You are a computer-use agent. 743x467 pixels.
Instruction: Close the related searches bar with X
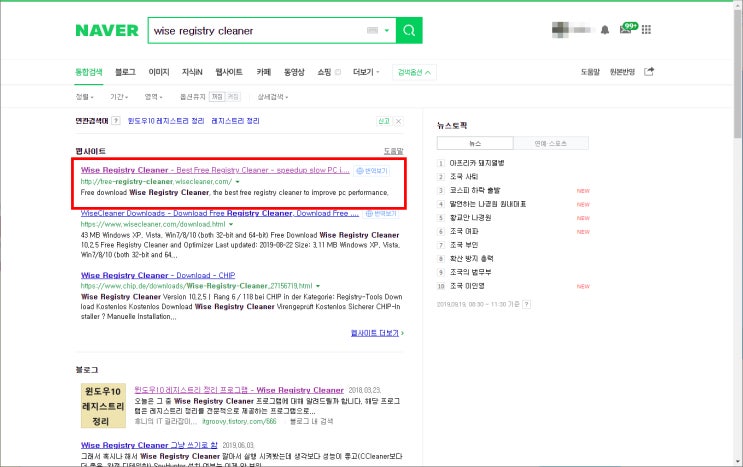pos(399,121)
